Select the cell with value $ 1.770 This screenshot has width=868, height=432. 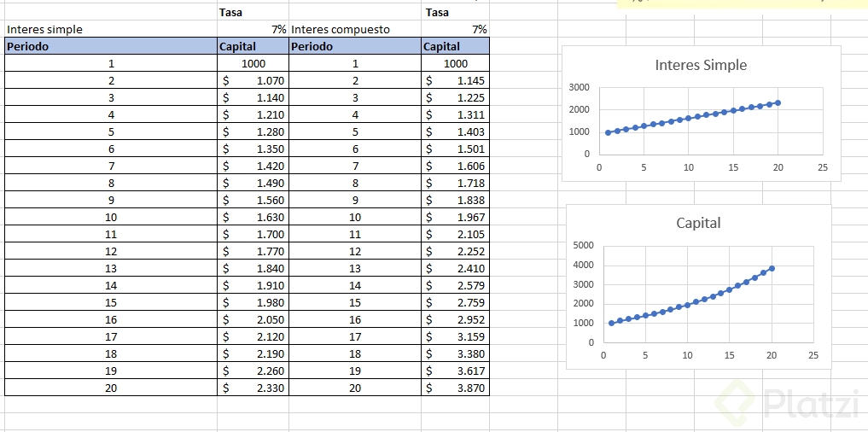click(253, 252)
